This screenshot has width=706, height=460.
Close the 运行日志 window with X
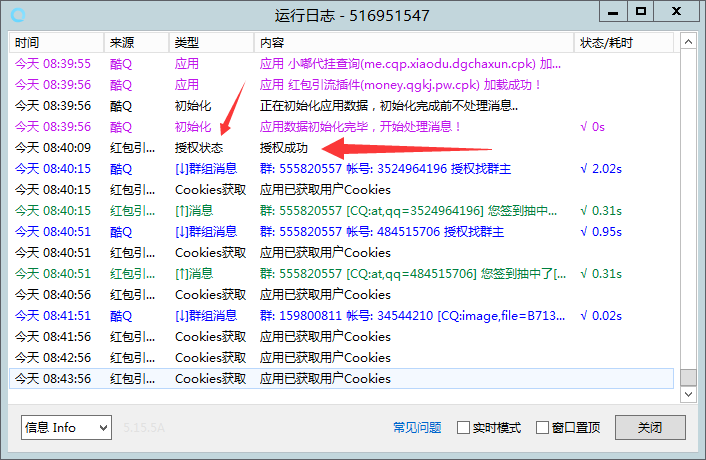point(677,12)
